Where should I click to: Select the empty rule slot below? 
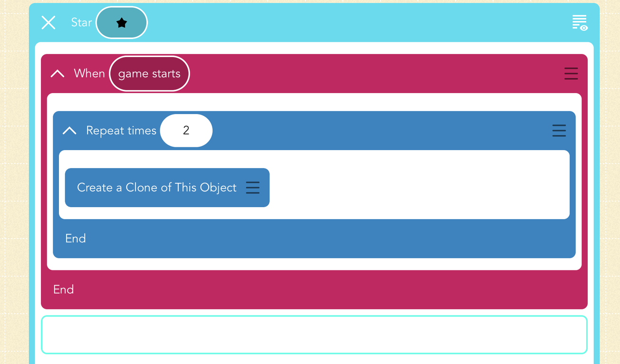314,335
